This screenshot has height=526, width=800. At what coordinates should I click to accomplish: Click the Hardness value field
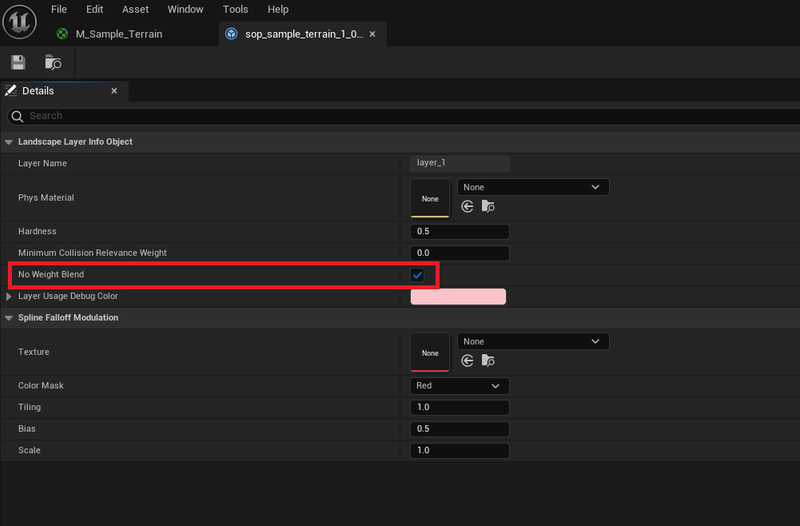click(x=459, y=231)
